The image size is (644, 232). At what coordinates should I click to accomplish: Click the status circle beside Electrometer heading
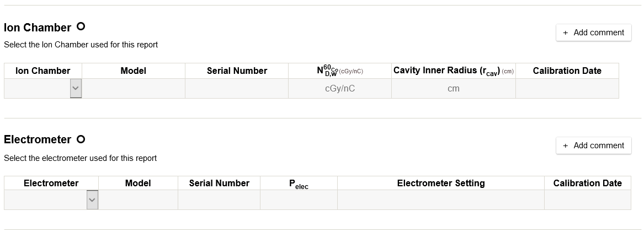click(81, 139)
